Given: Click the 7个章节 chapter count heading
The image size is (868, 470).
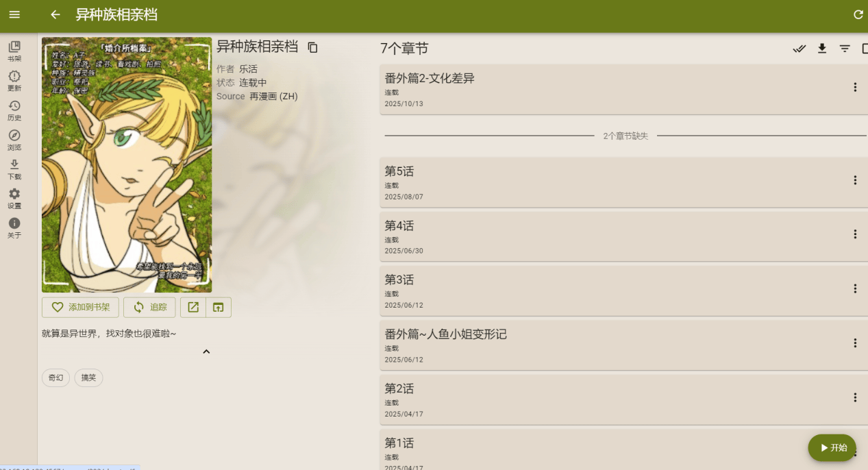Looking at the screenshot, I should click(x=404, y=49).
